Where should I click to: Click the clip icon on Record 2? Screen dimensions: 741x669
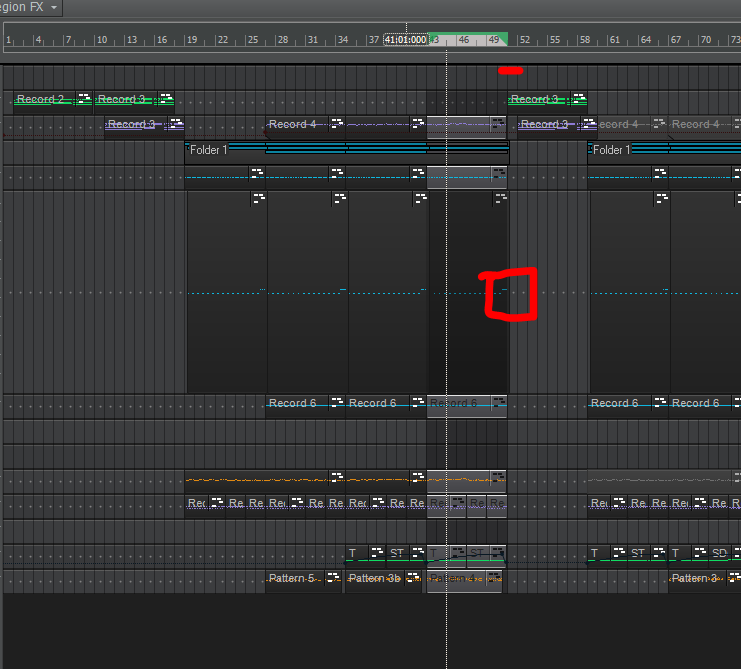coord(84,99)
